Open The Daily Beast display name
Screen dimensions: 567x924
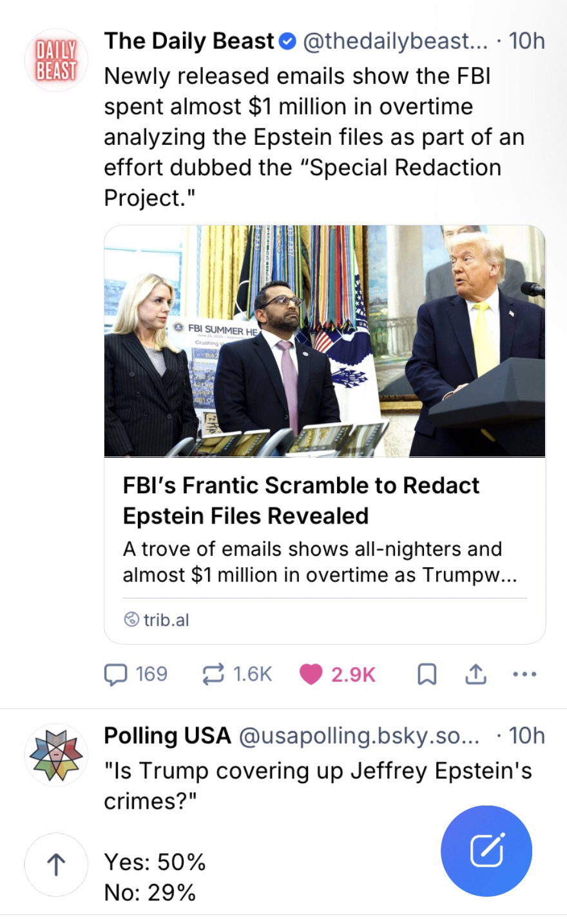coord(189,41)
